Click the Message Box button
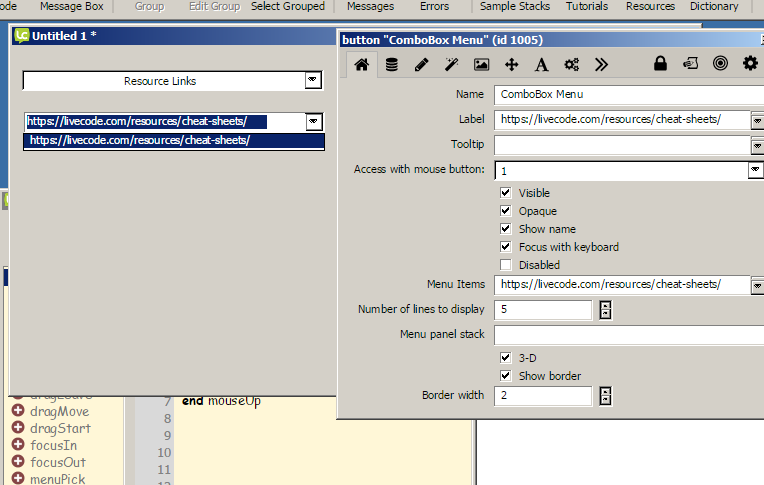Screen dimensions: 764x485 click(73, 6)
